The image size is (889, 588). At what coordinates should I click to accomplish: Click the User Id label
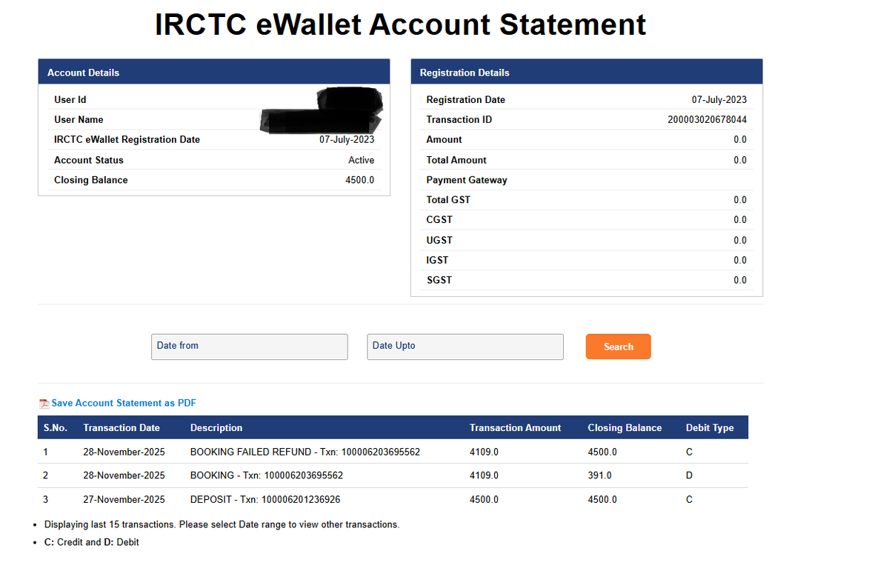coord(70,99)
